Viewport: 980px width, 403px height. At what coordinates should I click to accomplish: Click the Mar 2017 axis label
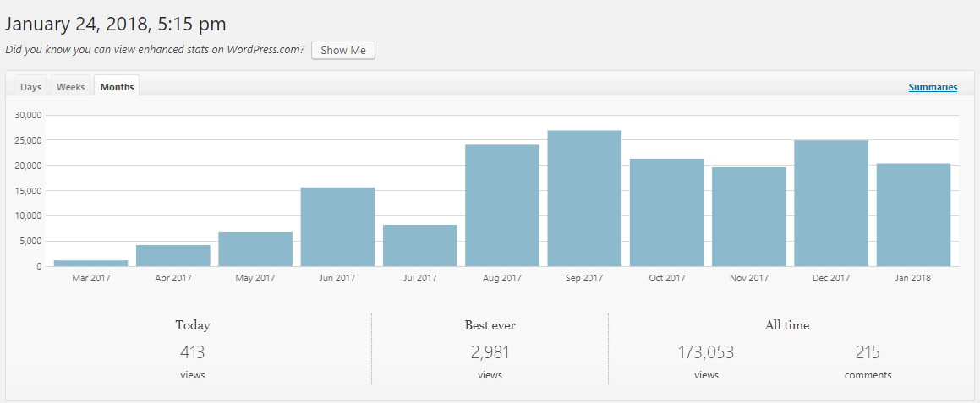91,278
